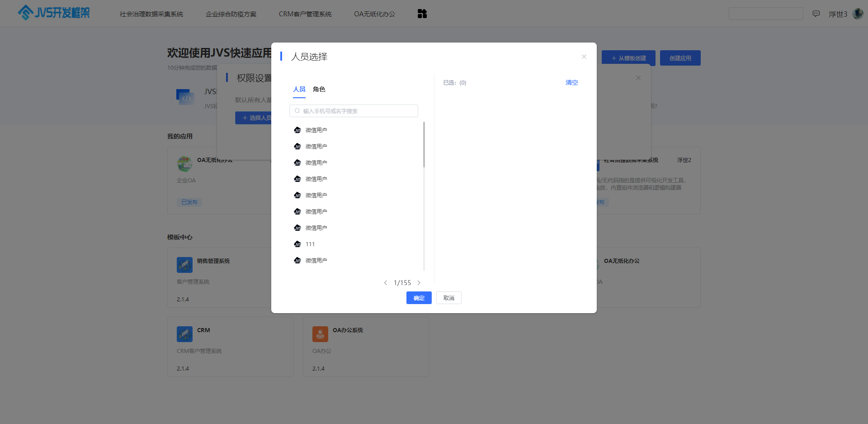Select the user named 111

tap(310, 244)
